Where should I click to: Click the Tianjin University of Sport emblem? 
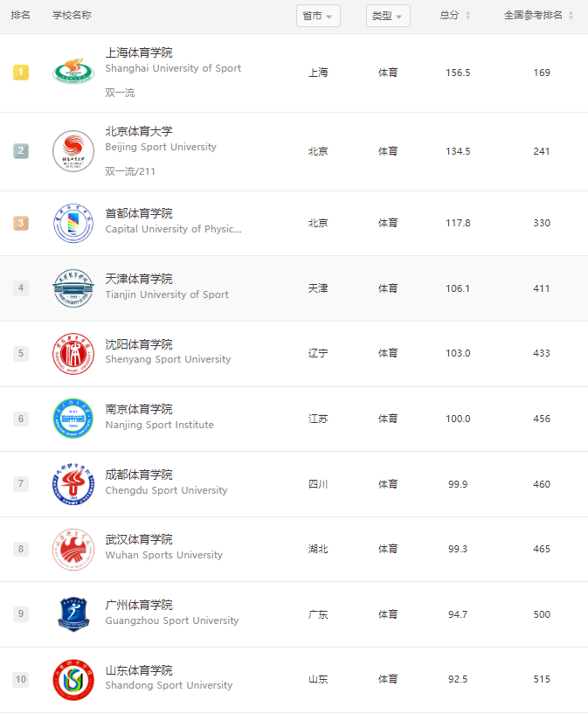tap(73, 288)
